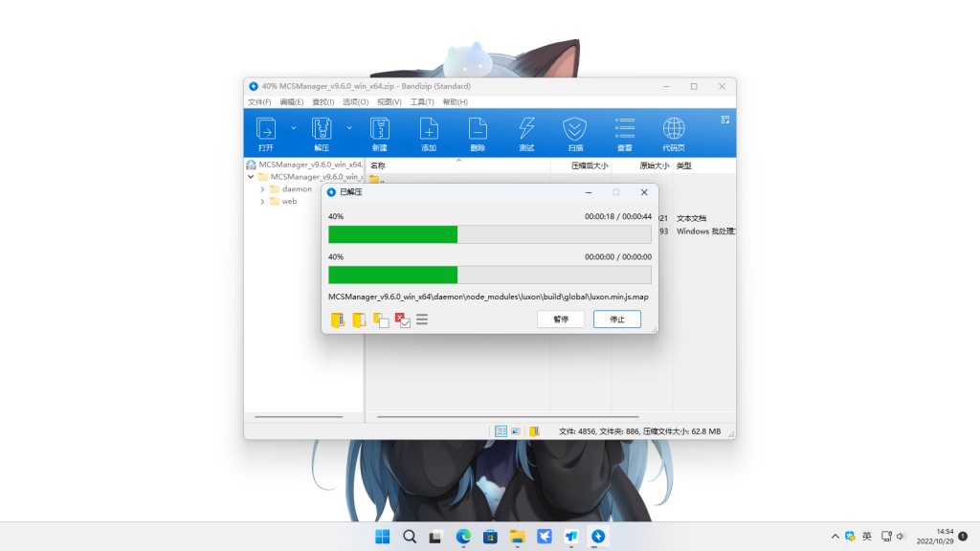Open the 编辑(E) menu
The width and height of the screenshot is (980, 551).
point(292,101)
